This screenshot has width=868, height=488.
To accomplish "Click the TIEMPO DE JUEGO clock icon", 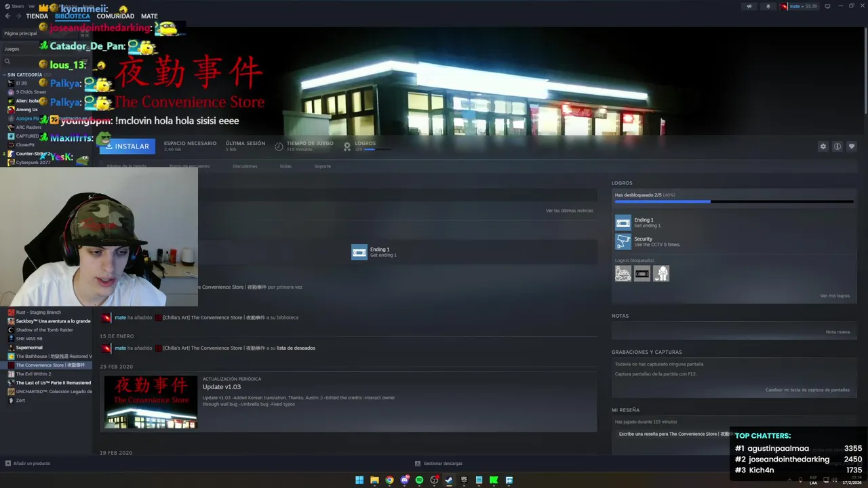I will (279, 146).
